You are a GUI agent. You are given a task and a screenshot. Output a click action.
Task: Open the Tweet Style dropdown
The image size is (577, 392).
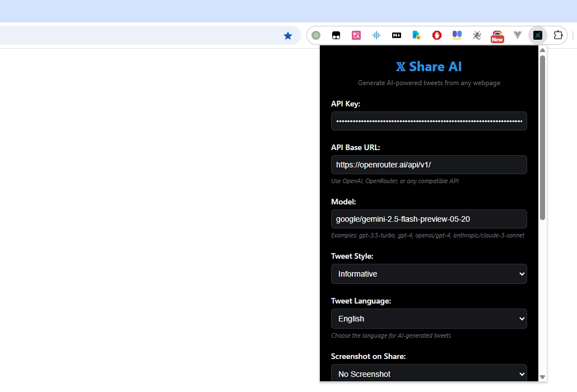[x=429, y=274]
